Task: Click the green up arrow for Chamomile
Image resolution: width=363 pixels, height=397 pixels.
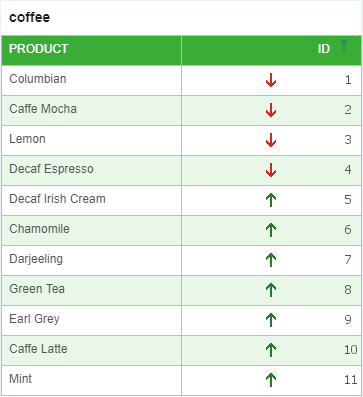Action: pyautogui.click(x=271, y=230)
